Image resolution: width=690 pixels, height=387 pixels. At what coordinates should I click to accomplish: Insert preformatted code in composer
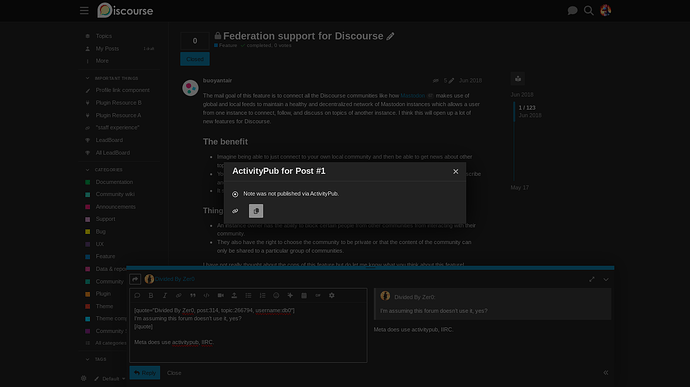[x=206, y=295]
